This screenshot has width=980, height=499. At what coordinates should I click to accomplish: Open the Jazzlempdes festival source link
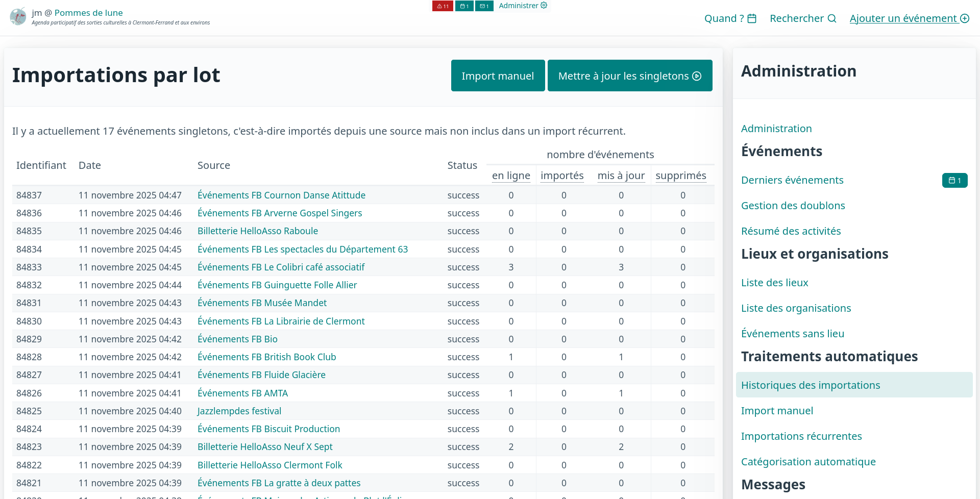(x=239, y=411)
